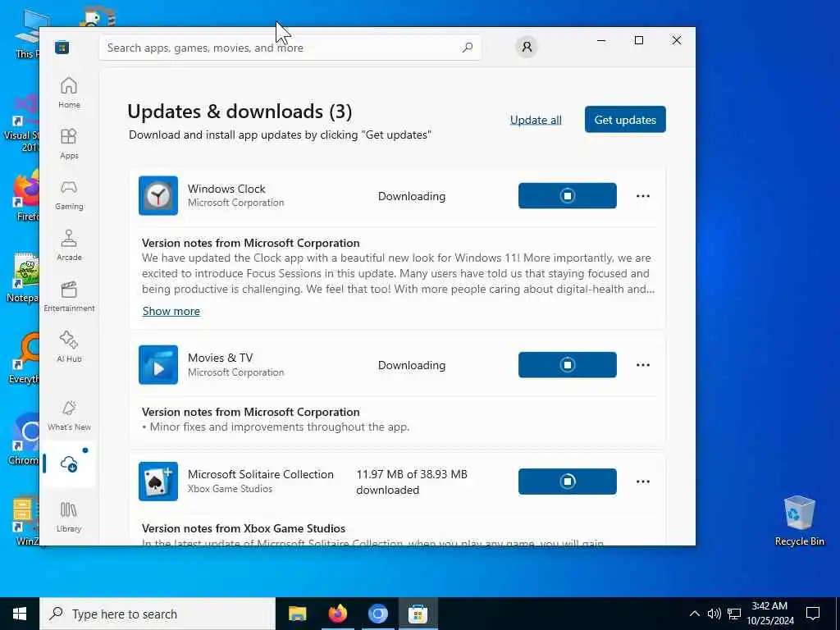Open Firefox from the taskbar
The width and height of the screenshot is (840, 630).
point(337,614)
